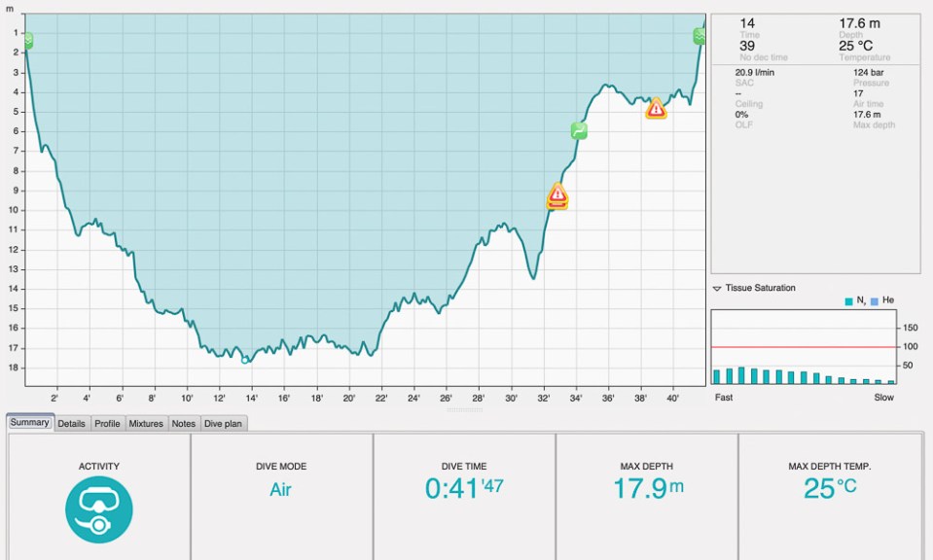Select the Mixtures tab
The height and width of the screenshot is (560, 933).
click(x=146, y=424)
